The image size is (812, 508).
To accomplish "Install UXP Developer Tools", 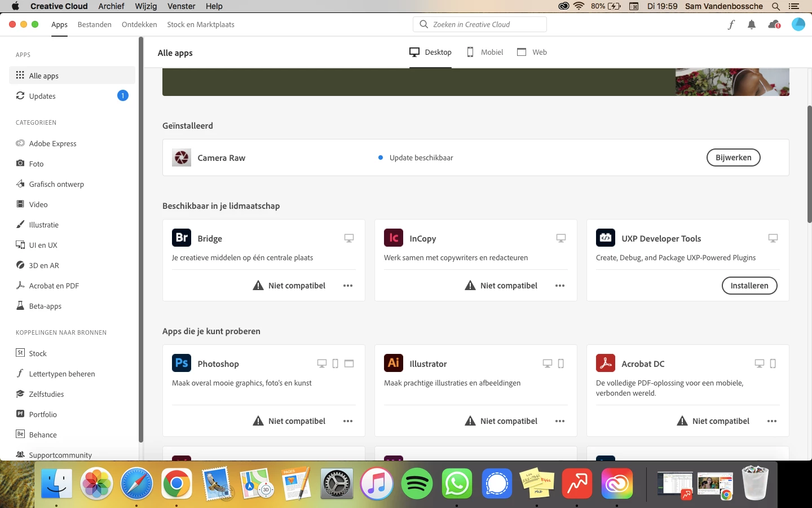I will click(749, 286).
